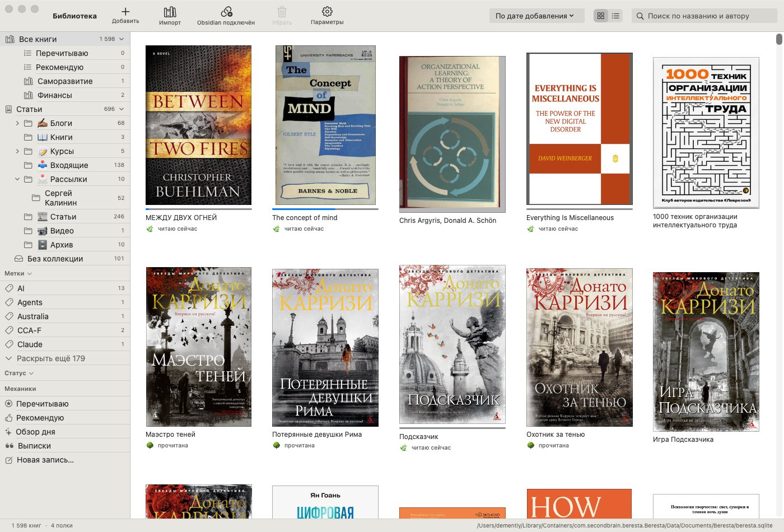Click the Без коллекции tray icon
The height and width of the screenshot is (532, 784).
(18, 259)
